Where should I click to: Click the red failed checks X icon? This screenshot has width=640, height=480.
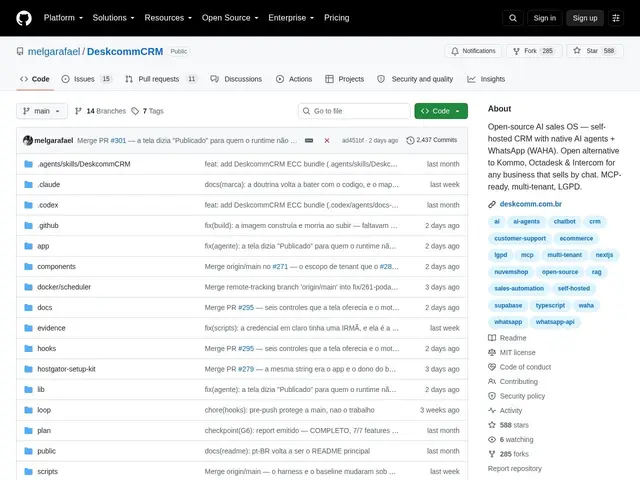point(327,140)
